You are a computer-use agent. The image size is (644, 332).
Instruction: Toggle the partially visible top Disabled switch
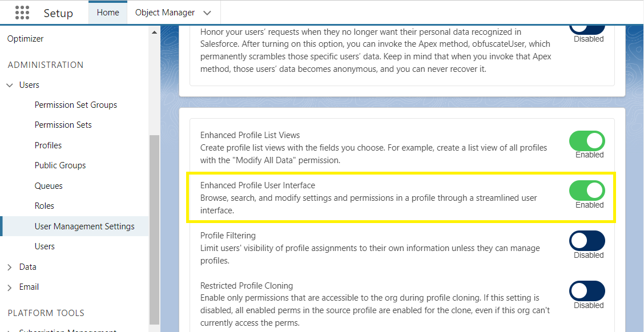[587, 29]
